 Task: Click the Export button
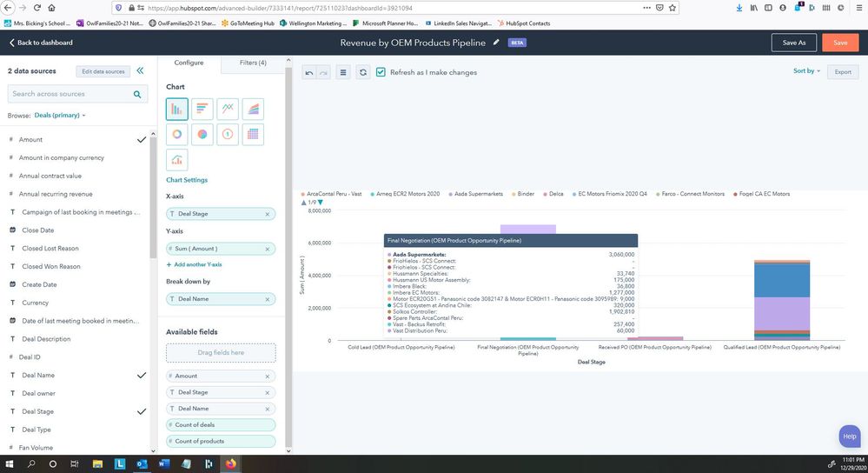click(x=843, y=72)
